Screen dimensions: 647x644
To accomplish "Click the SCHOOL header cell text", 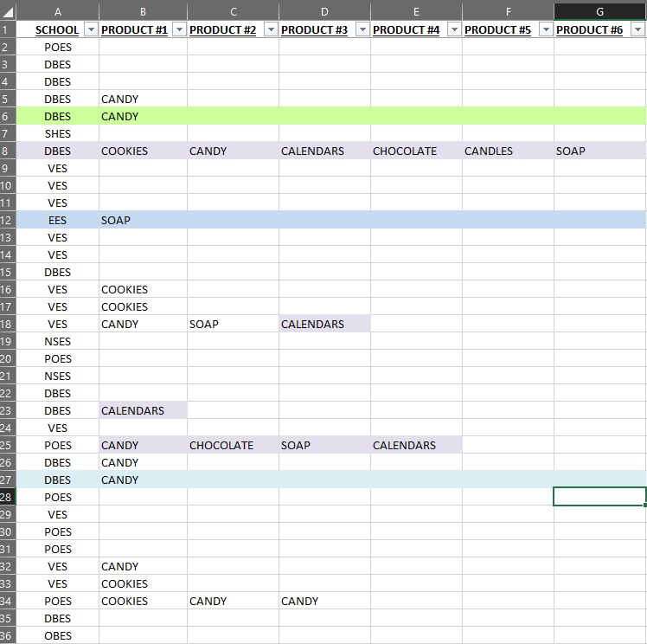I will [57, 29].
